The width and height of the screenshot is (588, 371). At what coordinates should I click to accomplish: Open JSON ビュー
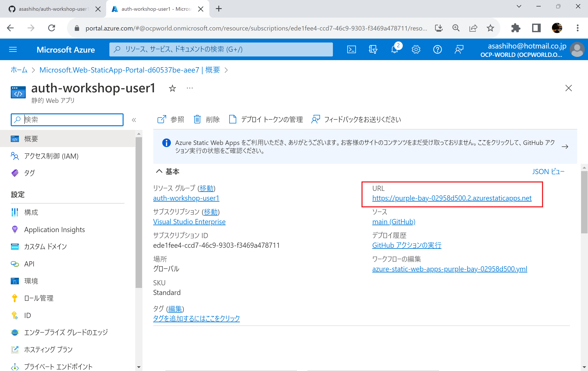[548, 172]
